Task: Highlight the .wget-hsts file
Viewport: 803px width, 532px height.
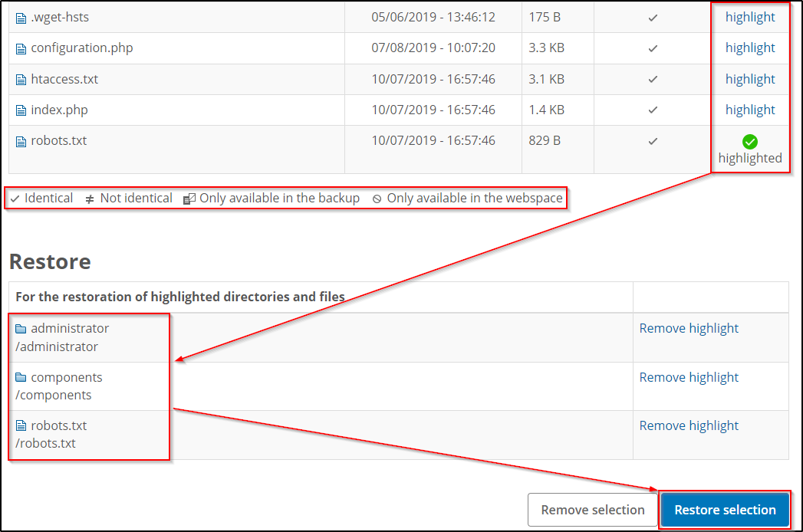Action: pos(750,17)
